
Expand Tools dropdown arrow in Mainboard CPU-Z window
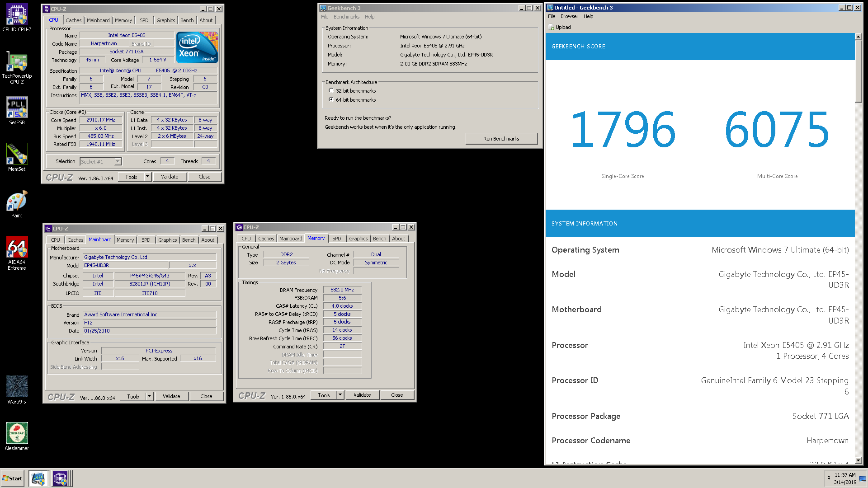click(x=149, y=396)
